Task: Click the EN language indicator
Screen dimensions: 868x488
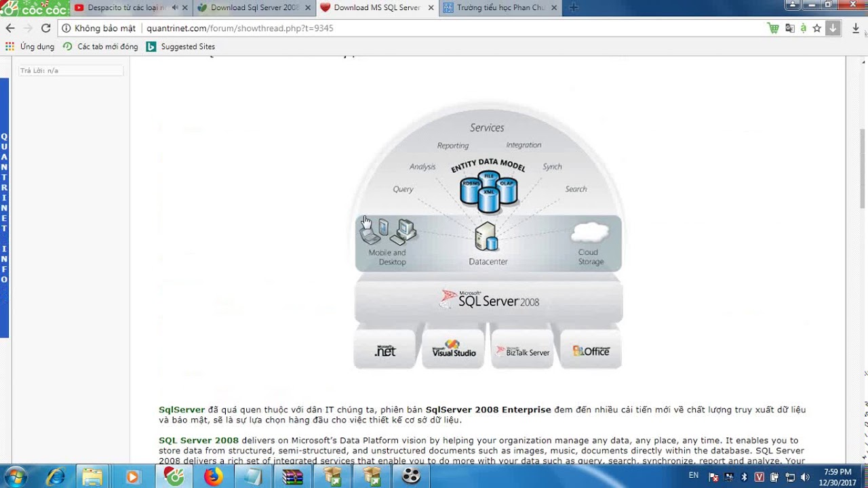Action: [x=694, y=475]
